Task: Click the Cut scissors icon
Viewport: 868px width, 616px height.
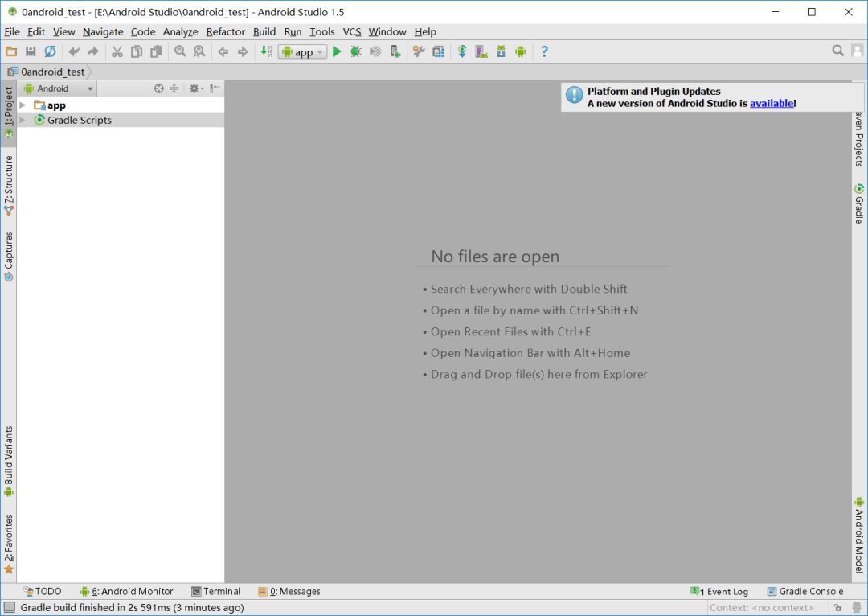Action: [117, 51]
